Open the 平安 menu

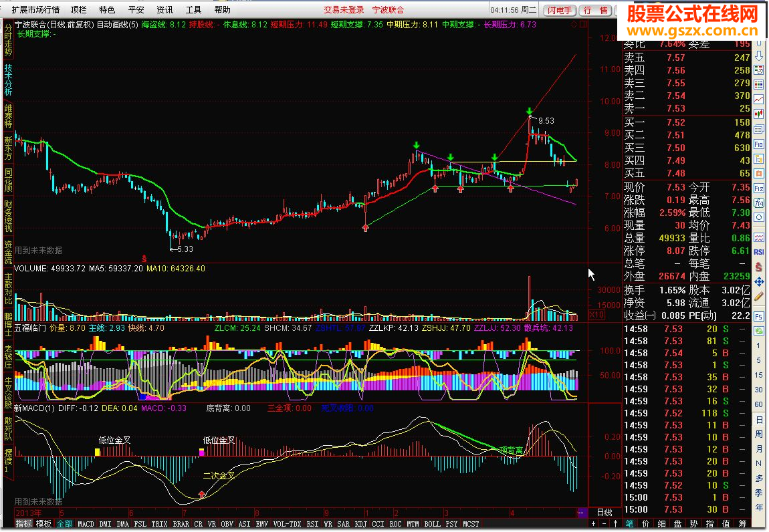click(136, 10)
